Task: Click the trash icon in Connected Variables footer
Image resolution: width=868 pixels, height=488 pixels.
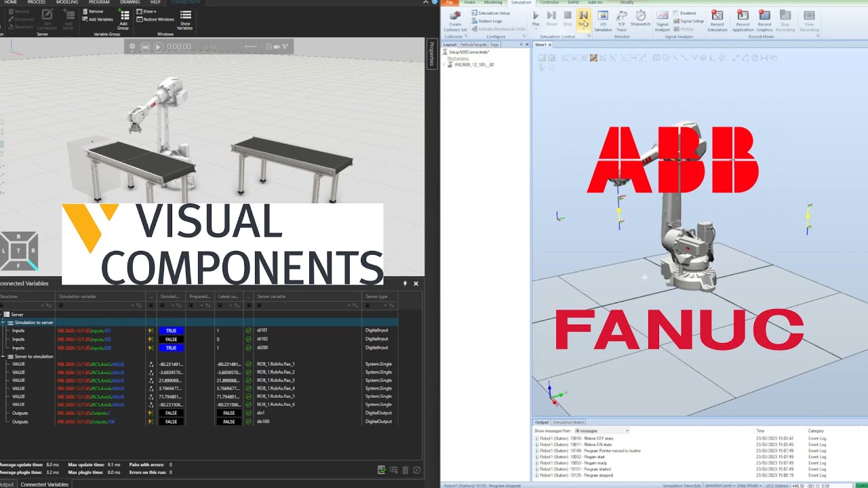Action: [405, 470]
